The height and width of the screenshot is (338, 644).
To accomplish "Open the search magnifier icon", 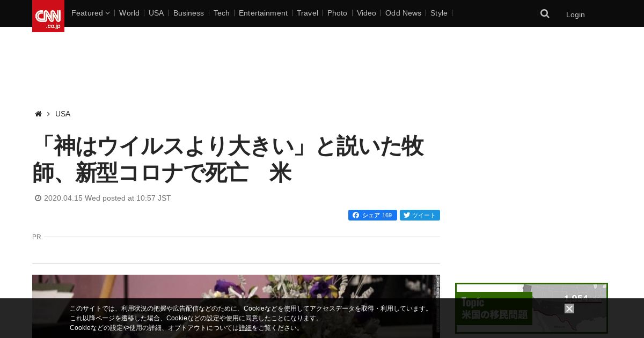I will coord(545,14).
